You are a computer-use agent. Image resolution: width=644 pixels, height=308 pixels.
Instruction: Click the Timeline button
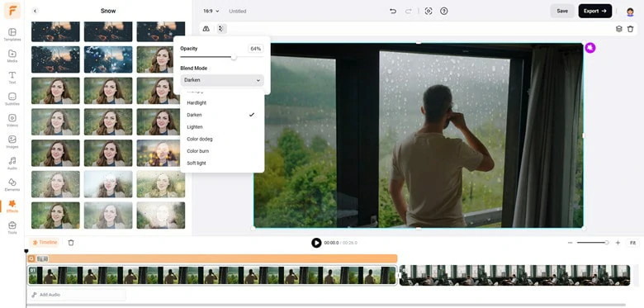click(45, 242)
